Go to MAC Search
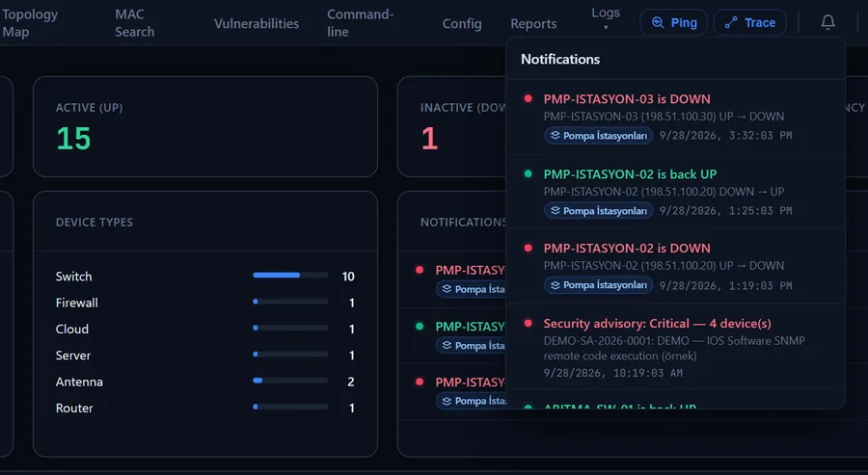This screenshot has width=868, height=475. [x=134, y=23]
